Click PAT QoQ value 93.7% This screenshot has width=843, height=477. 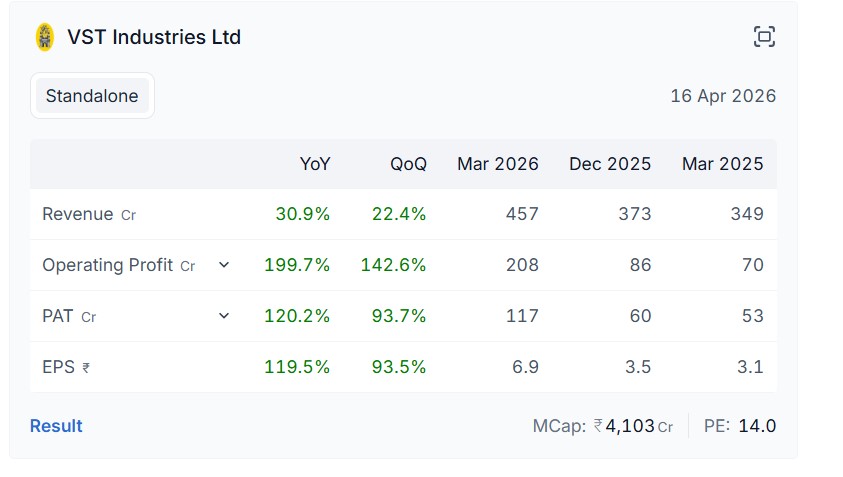coord(399,316)
